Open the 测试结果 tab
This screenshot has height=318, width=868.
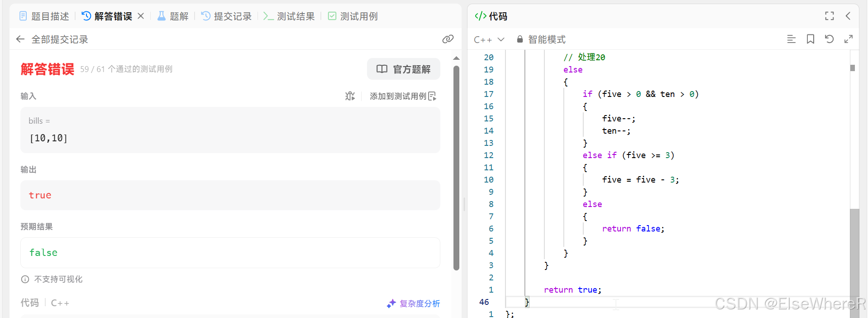pos(289,16)
